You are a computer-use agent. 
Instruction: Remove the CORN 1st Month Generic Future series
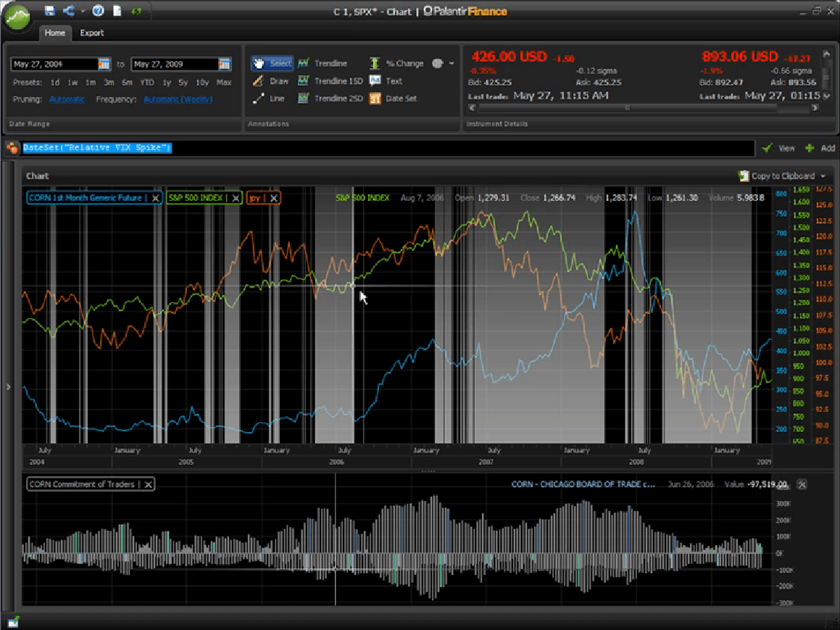click(155, 198)
